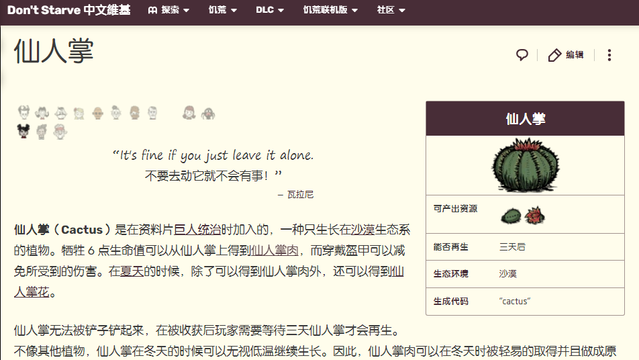Click the quote "It's fine if you just leave it alone."
The width and height of the screenshot is (639, 360).
pyautogui.click(x=213, y=155)
